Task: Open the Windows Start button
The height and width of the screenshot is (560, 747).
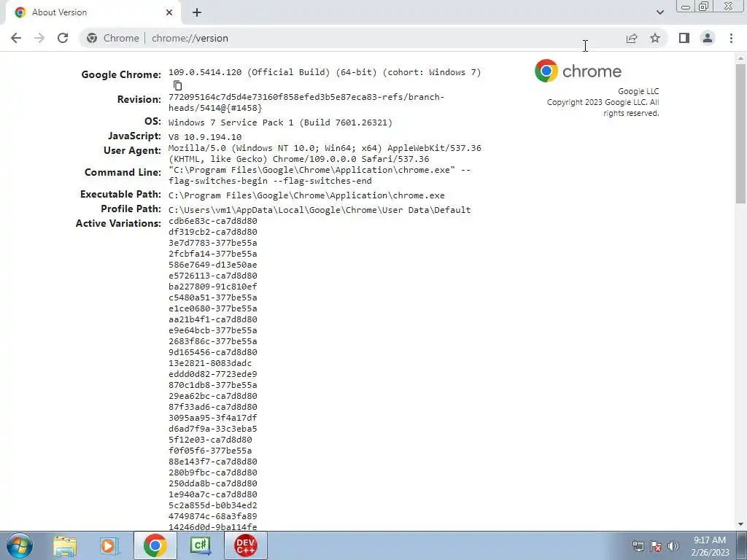Action: pyautogui.click(x=19, y=545)
